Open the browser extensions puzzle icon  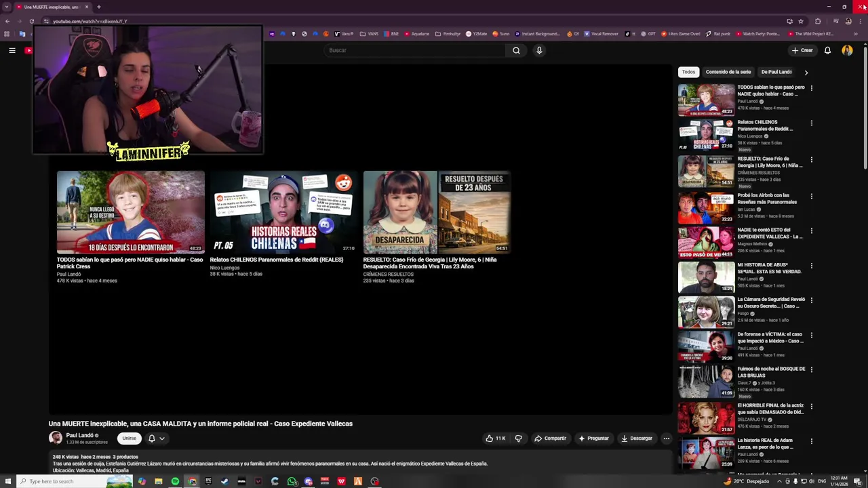[x=818, y=21]
